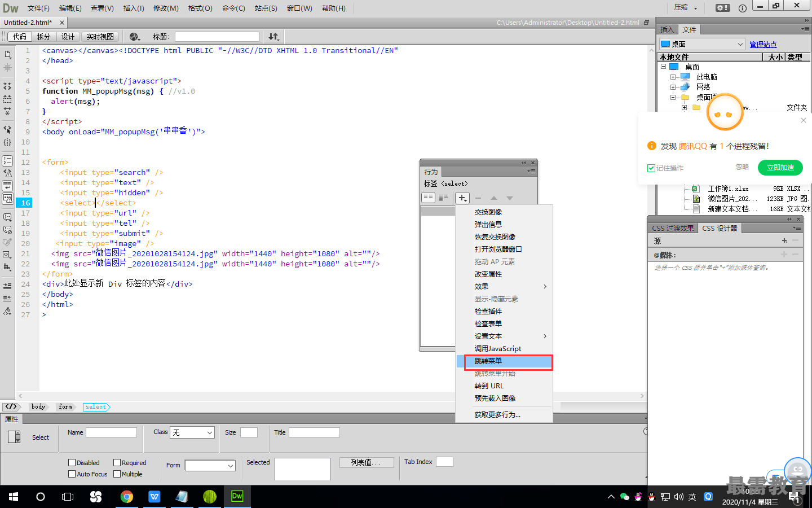Switch to CSS 过渡效果 tab

pyautogui.click(x=673, y=228)
